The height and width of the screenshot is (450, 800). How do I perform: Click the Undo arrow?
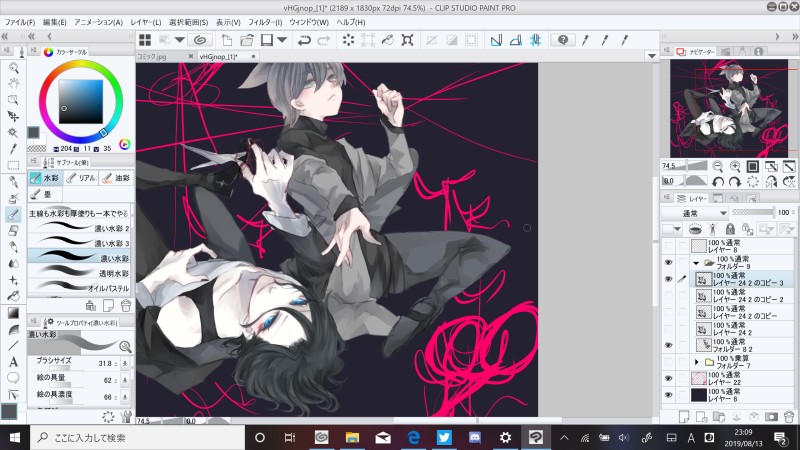click(304, 40)
